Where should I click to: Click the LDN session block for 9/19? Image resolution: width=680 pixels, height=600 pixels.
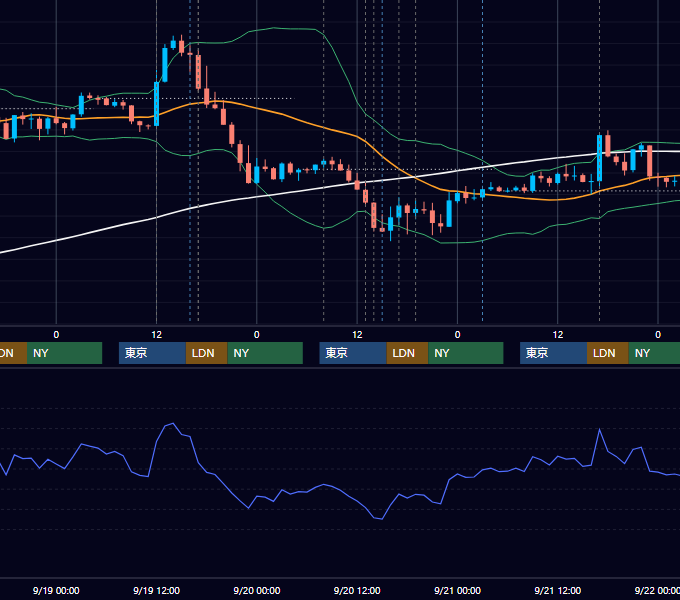206,353
